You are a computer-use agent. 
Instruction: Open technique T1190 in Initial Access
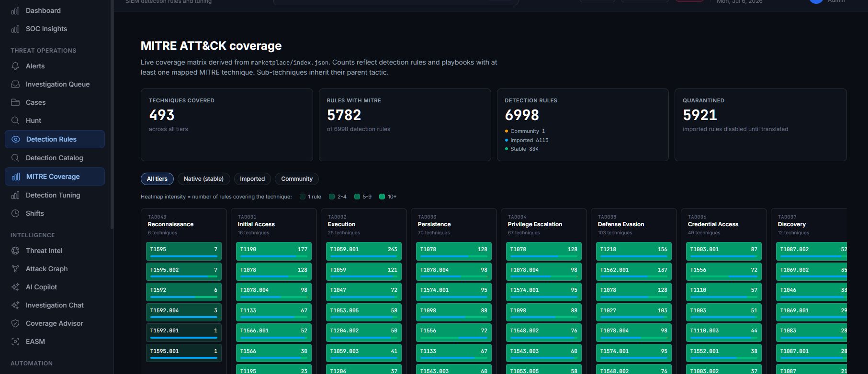click(274, 251)
